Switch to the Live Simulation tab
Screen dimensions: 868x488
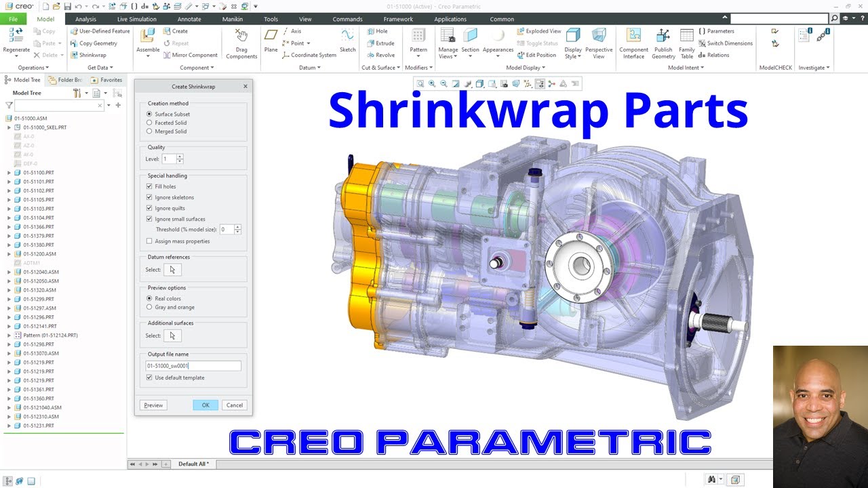pyautogui.click(x=137, y=19)
